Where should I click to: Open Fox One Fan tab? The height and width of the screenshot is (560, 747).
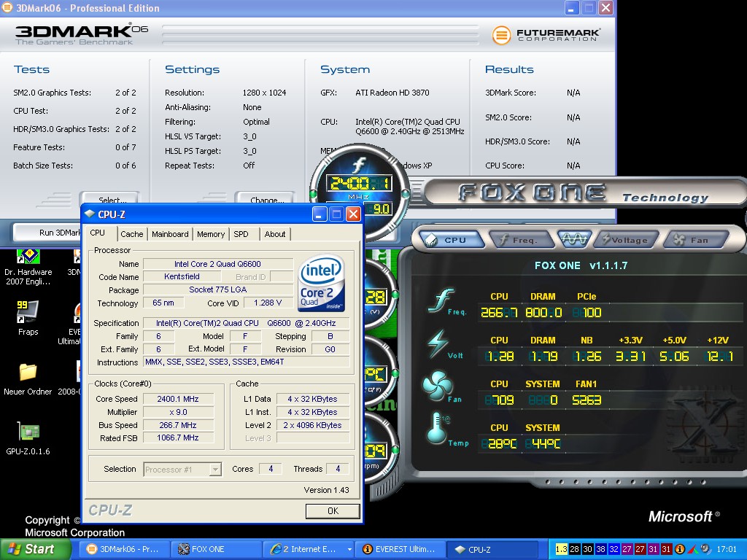point(695,239)
